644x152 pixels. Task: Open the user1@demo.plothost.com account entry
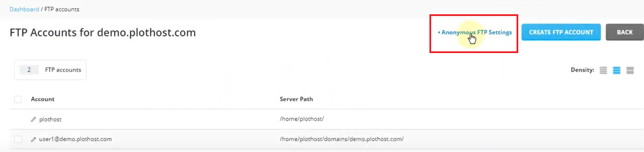pyautogui.click(x=75, y=139)
